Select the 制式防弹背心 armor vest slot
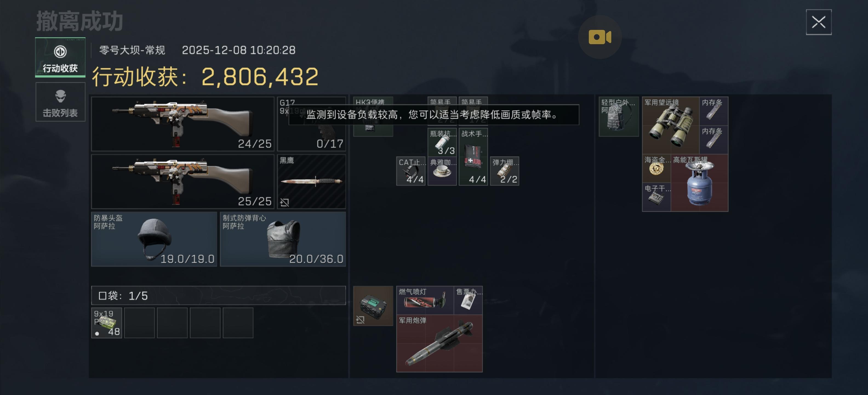Image resolution: width=868 pixels, height=395 pixels. [x=283, y=239]
